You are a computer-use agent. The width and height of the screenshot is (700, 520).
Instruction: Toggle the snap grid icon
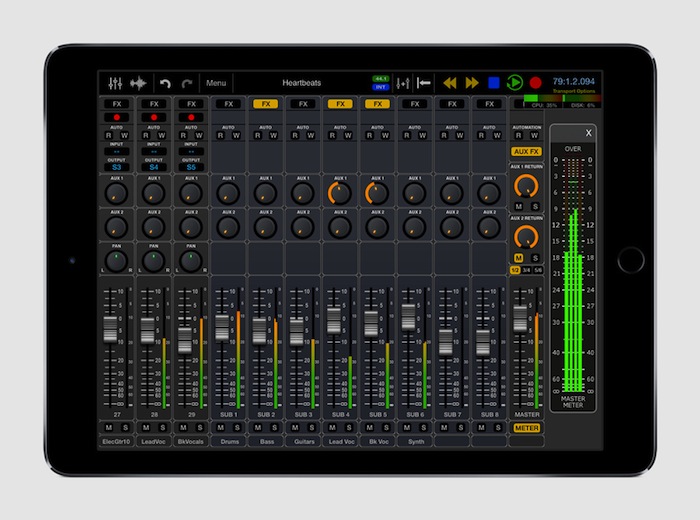click(403, 83)
